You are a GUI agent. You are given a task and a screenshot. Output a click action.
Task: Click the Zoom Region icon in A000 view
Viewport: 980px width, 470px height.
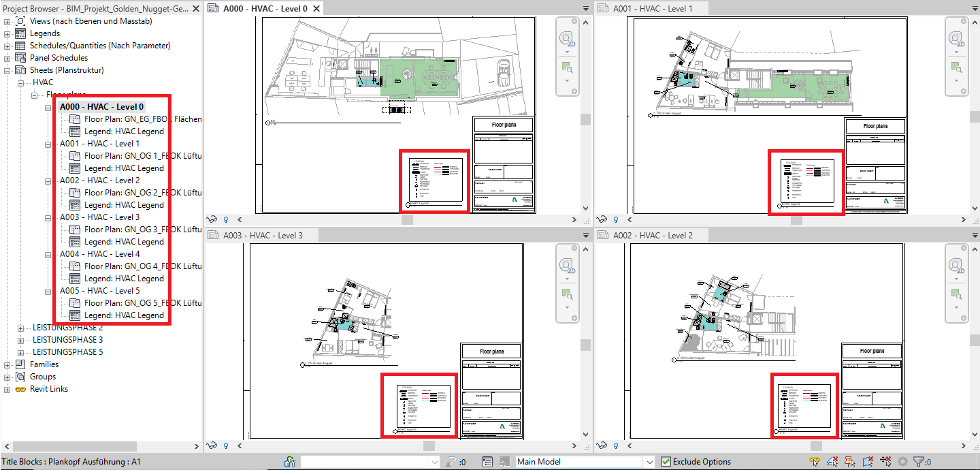566,67
